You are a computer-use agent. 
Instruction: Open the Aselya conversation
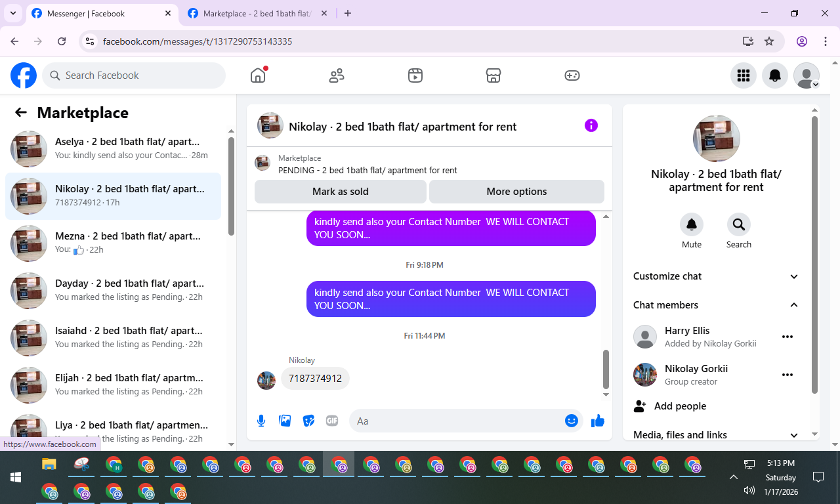(x=114, y=149)
